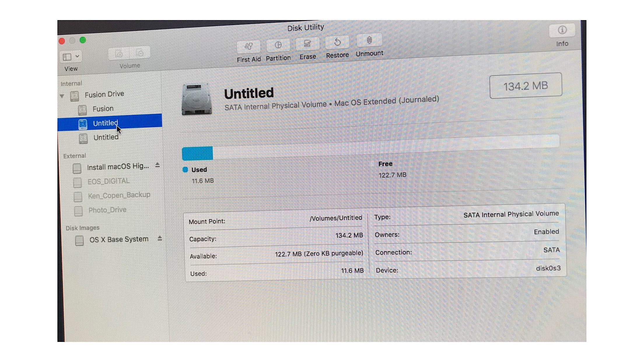Unmount the selected volume

[x=369, y=41]
